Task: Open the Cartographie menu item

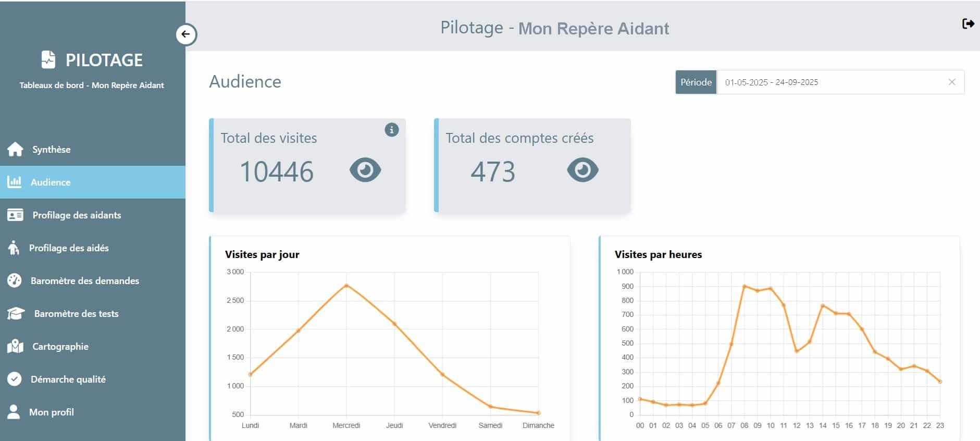Action: [60, 347]
